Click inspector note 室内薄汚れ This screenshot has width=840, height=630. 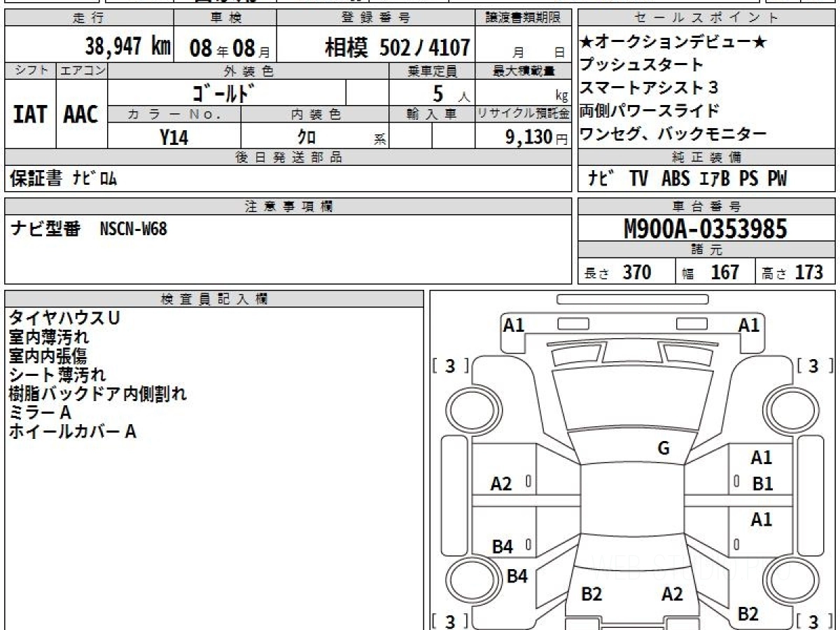click(x=49, y=337)
